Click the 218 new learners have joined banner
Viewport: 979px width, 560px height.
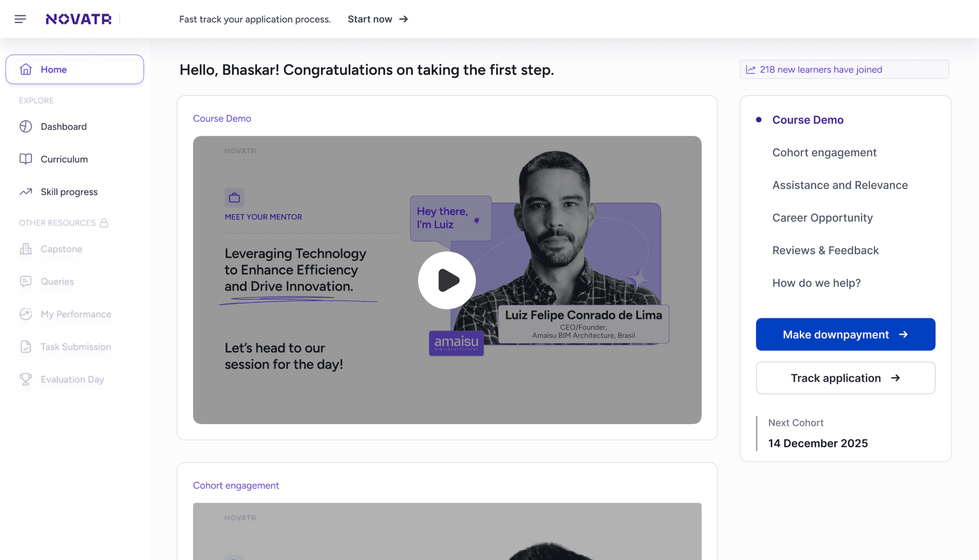(844, 69)
